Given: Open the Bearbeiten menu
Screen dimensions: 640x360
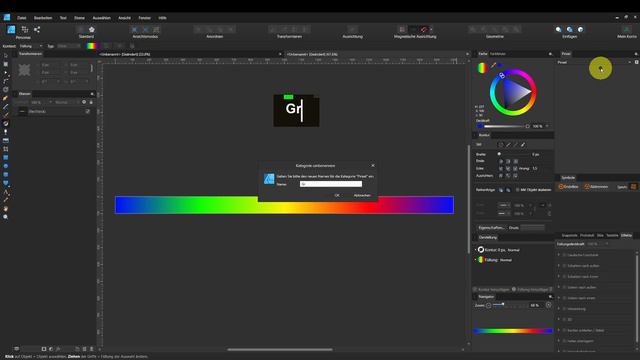Looking at the screenshot, I should click(x=43, y=18).
